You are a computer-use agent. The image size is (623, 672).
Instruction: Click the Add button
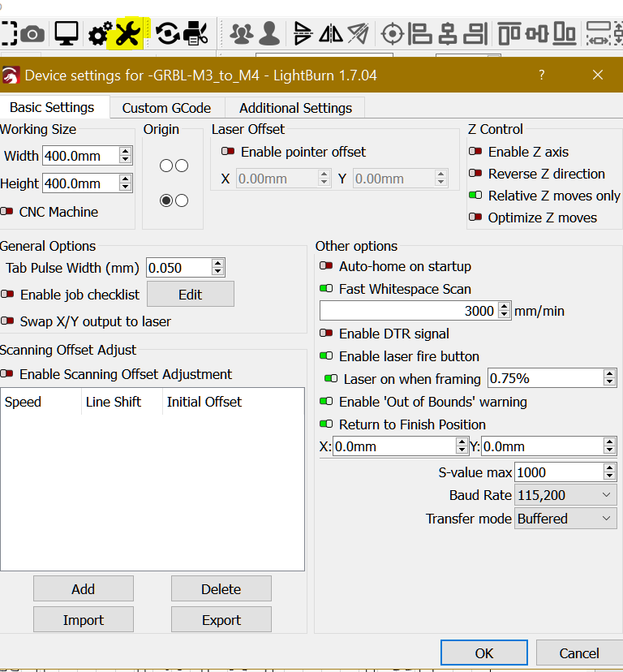(84, 589)
